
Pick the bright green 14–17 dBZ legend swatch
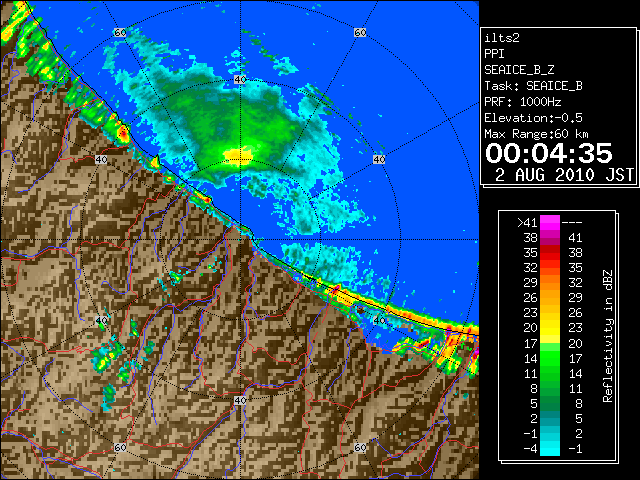(x=550, y=358)
